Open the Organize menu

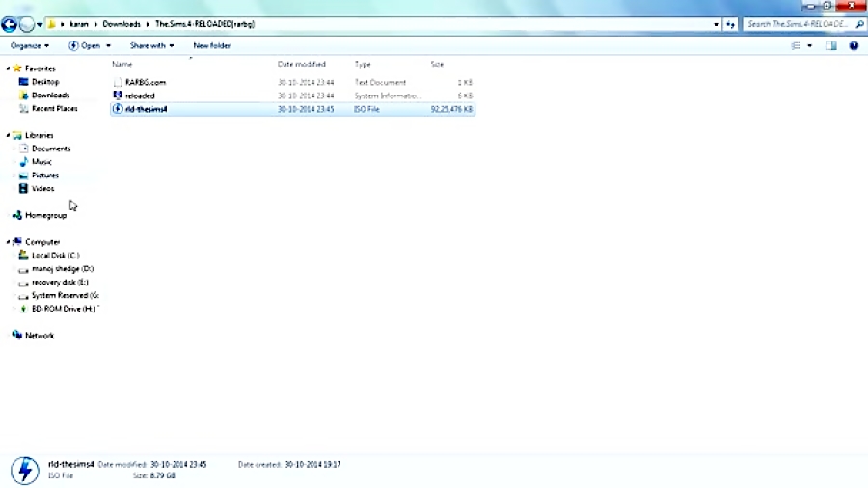click(x=29, y=46)
